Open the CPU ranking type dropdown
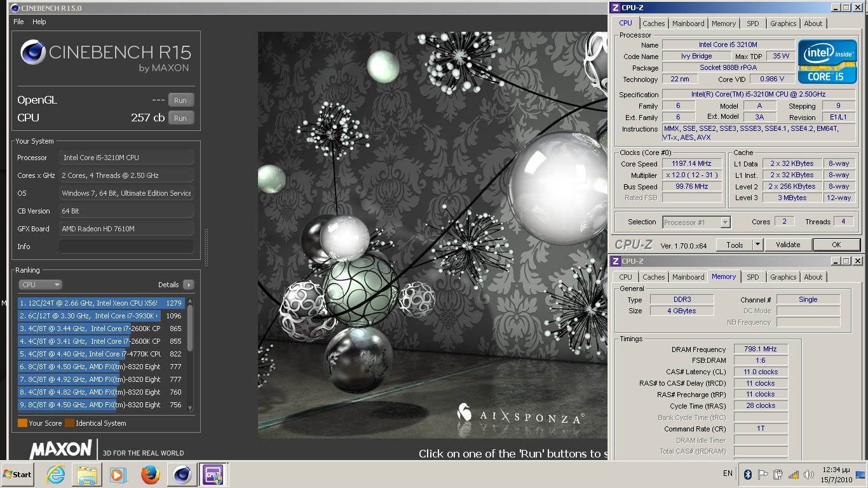Screen dimensions: 868x488 [40, 285]
